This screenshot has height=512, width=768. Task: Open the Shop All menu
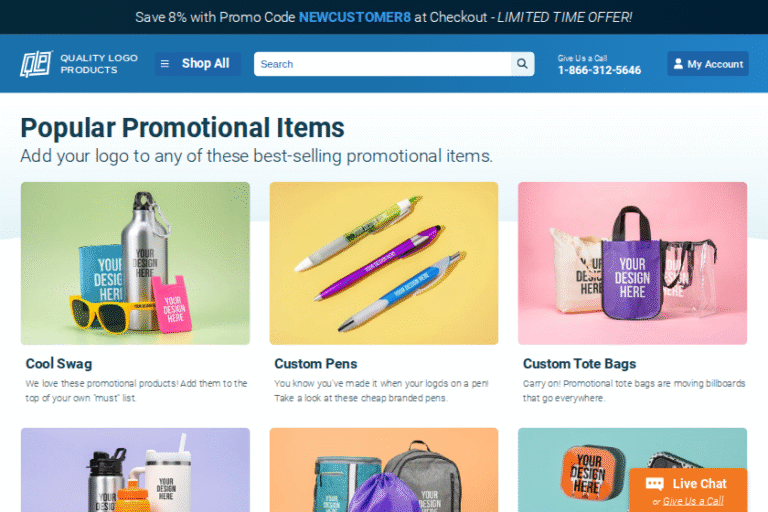coord(197,64)
